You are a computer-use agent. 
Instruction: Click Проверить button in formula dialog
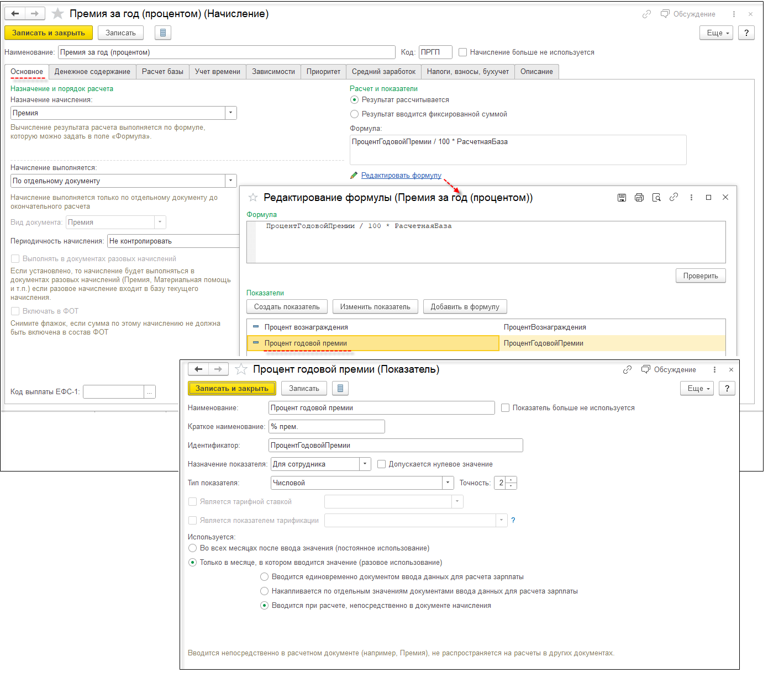701,276
